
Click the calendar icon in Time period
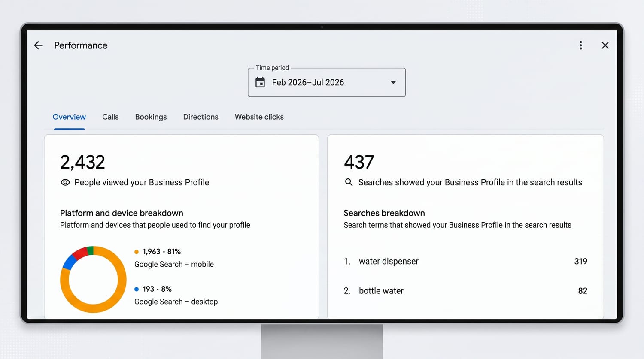[260, 82]
